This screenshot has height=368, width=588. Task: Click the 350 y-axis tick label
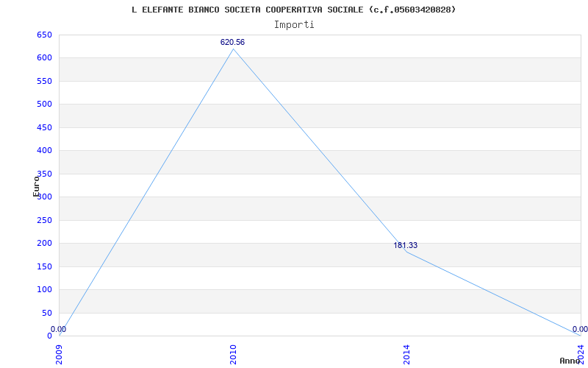click(44, 174)
